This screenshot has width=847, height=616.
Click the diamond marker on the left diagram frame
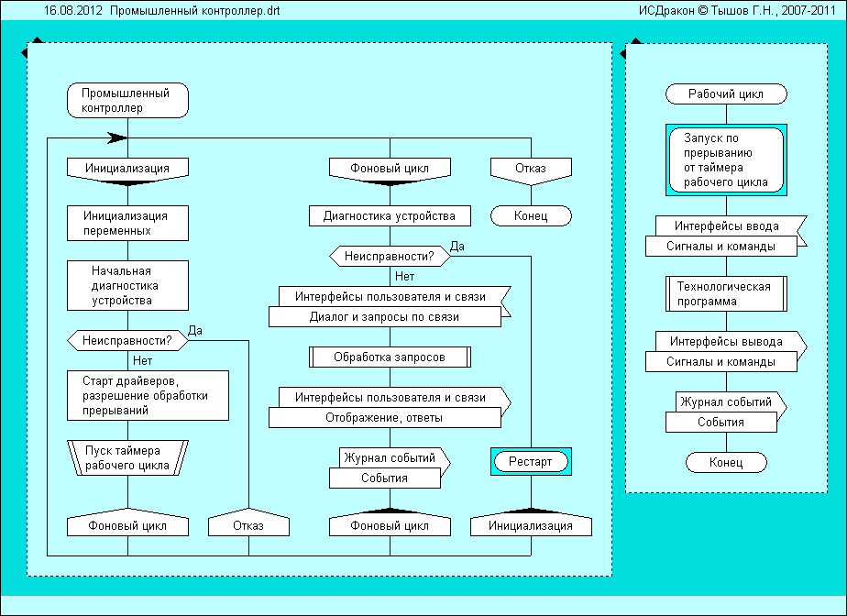(x=35, y=43)
